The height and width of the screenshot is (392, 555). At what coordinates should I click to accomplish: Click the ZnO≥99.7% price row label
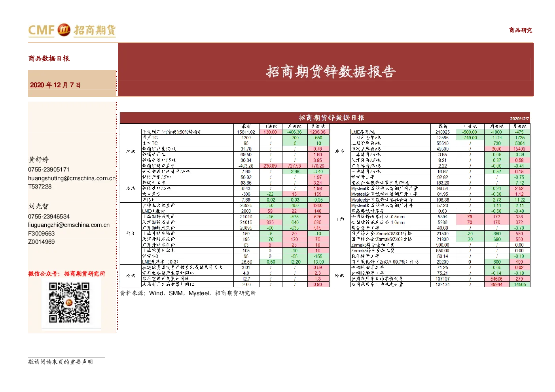tap(385, 262)
